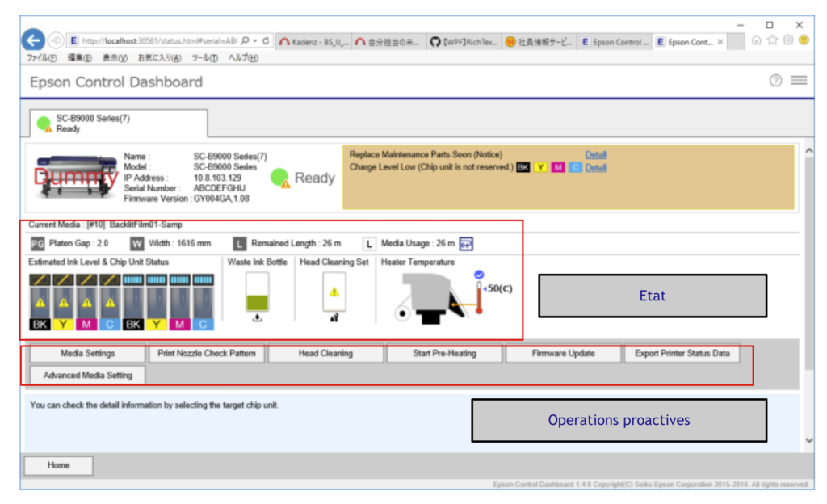Open the ヘルプ(H) menu

click(243, 58)
